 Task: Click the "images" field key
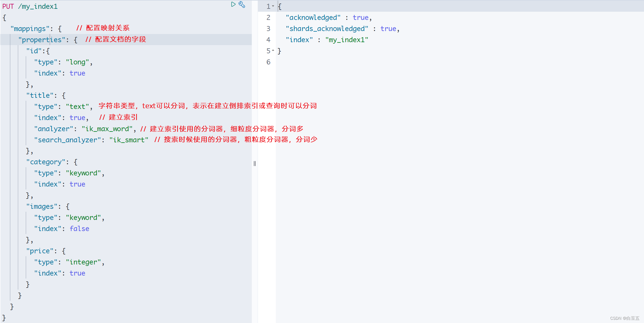[42, 206]
